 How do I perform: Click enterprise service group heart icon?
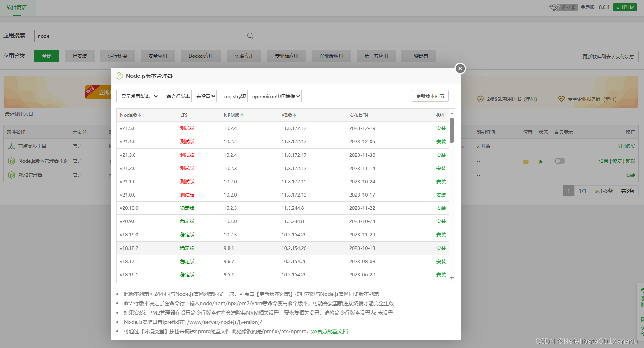click(x=561, y=99)
